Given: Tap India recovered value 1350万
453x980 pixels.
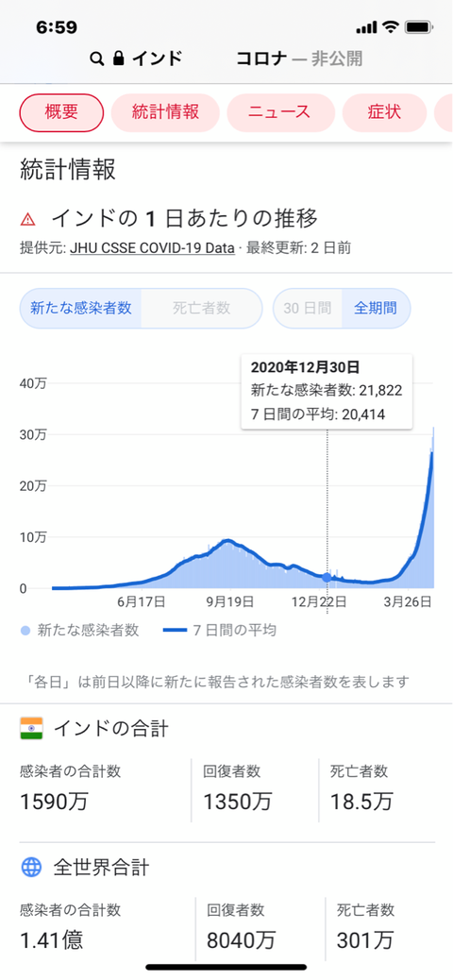Looking at the screenshot, I should [x=238, y=802].
